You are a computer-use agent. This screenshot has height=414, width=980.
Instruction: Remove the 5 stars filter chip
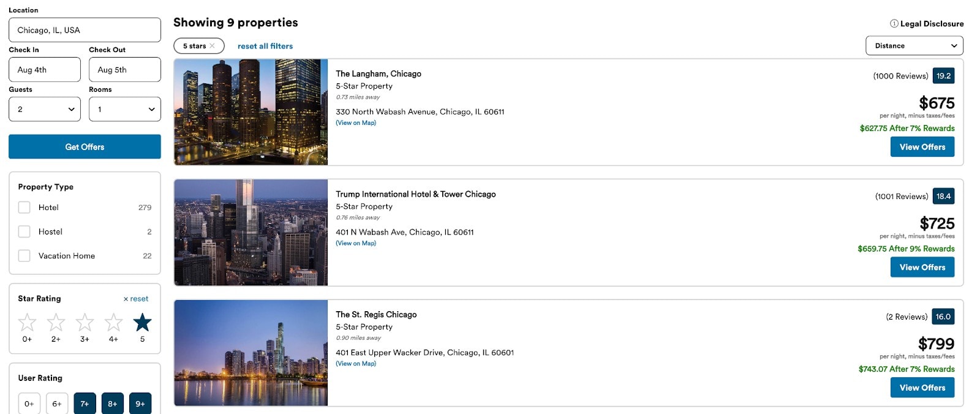tap(212, 46)
